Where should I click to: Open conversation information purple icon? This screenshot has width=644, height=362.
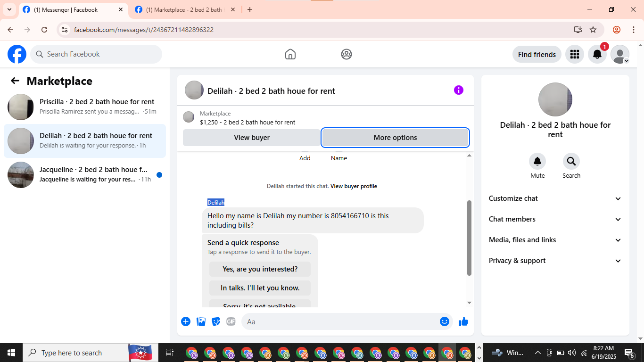coord(459,90)
